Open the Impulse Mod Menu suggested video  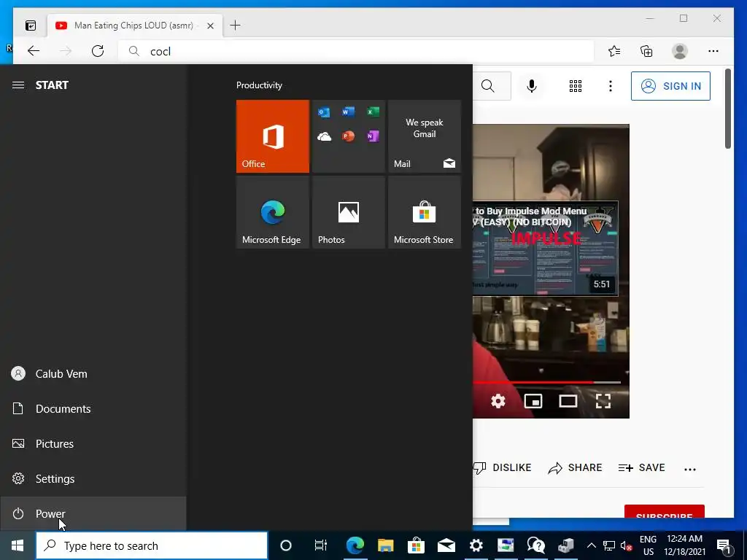click(x=546, y=248)
